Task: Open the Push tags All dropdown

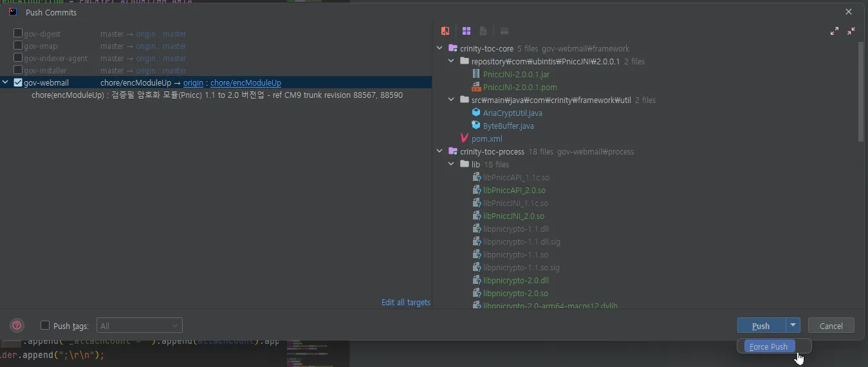Action: click(x=140, y=326)
